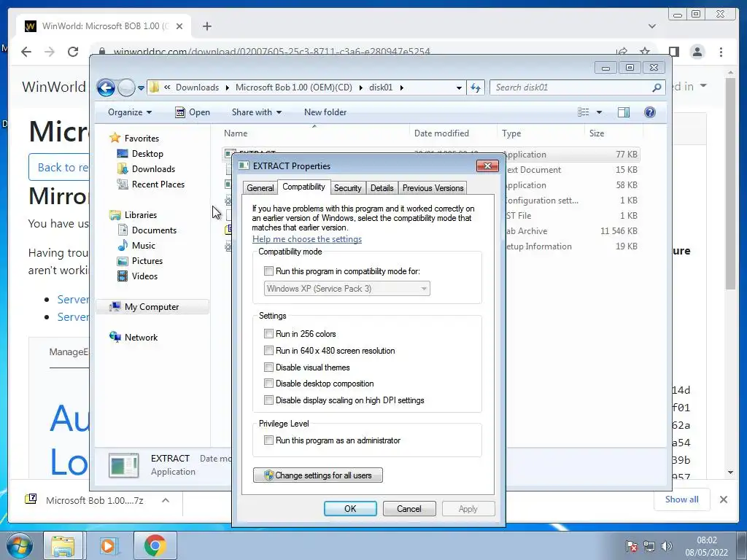Switch to the General tab
The width and height of the screenshot is (747, 560).
[x=260, y=188]
